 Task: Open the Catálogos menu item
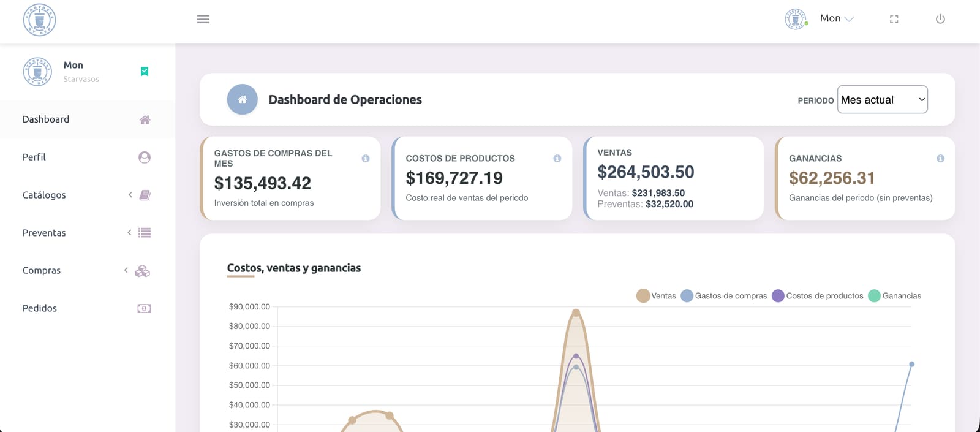(88, 195)
